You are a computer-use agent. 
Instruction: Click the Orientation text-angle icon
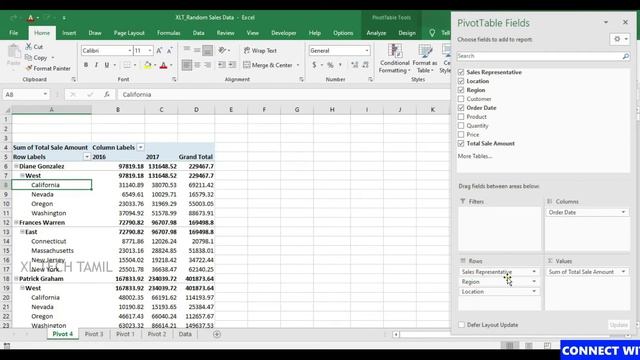pos(222,50)
